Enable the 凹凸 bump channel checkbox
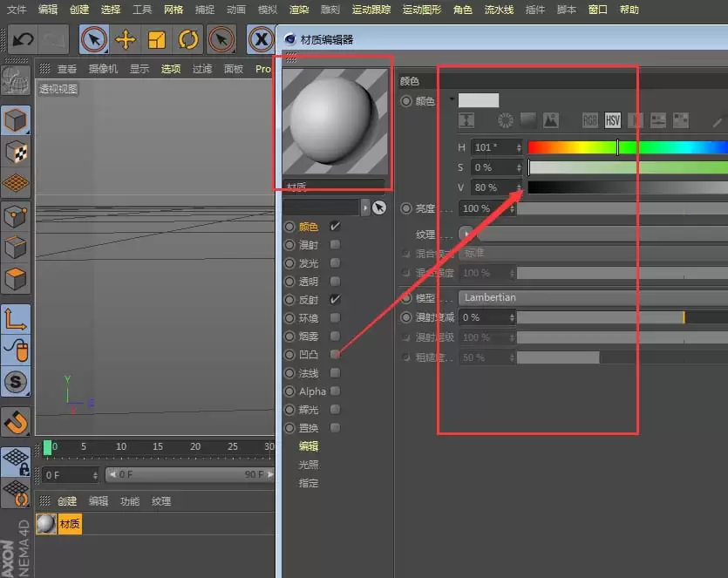Image resolution: width=728 pixels, height=578 pixels. [x=336, y=353]
